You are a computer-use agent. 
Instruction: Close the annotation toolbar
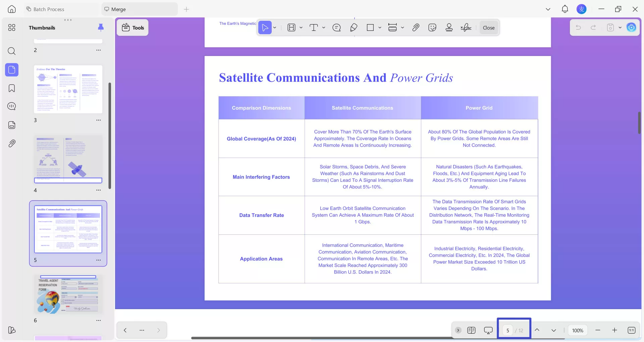pos(489,27)
